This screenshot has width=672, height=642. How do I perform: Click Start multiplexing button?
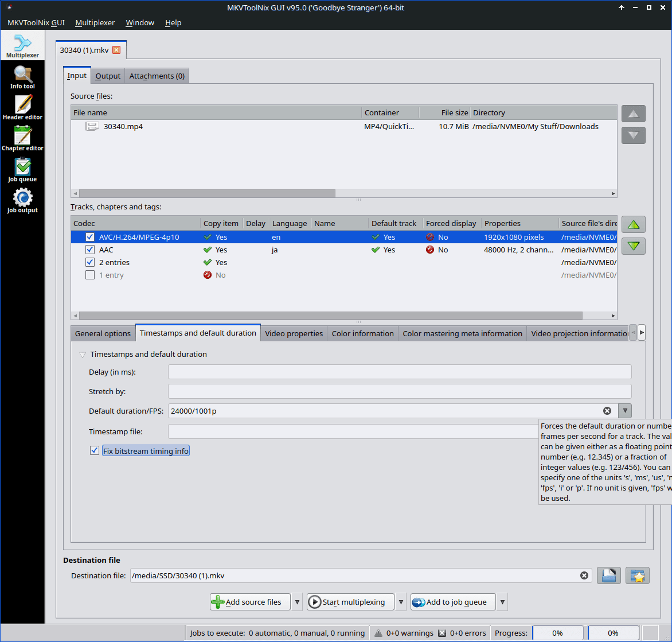[350, 602]
